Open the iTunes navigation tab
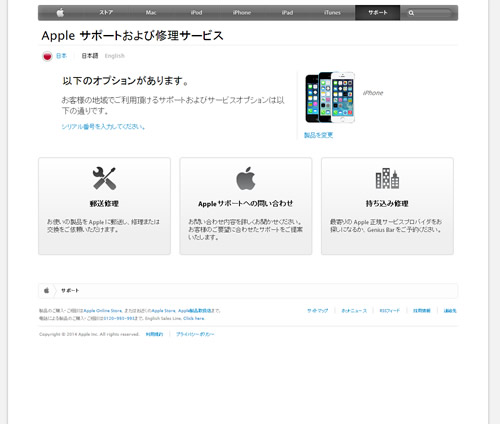Image resolution: width=500 pixels, height=424 pixels. click(332, 13)
